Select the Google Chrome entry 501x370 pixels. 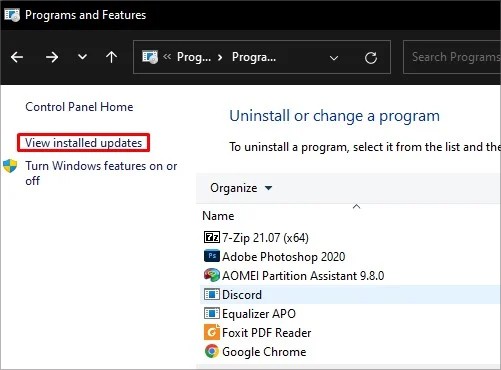[264, 352]
